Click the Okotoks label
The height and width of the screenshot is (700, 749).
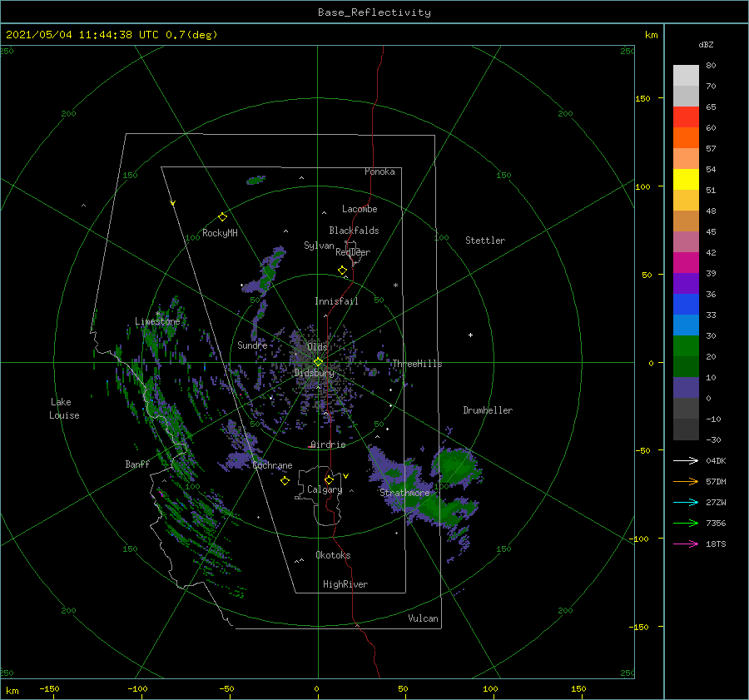tap(333, 555)
